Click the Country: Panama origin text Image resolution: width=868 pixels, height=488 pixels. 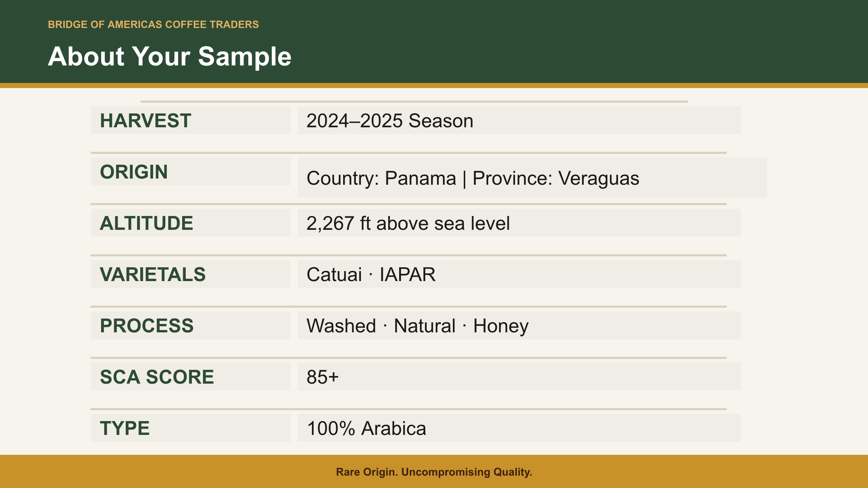point(381,178)
